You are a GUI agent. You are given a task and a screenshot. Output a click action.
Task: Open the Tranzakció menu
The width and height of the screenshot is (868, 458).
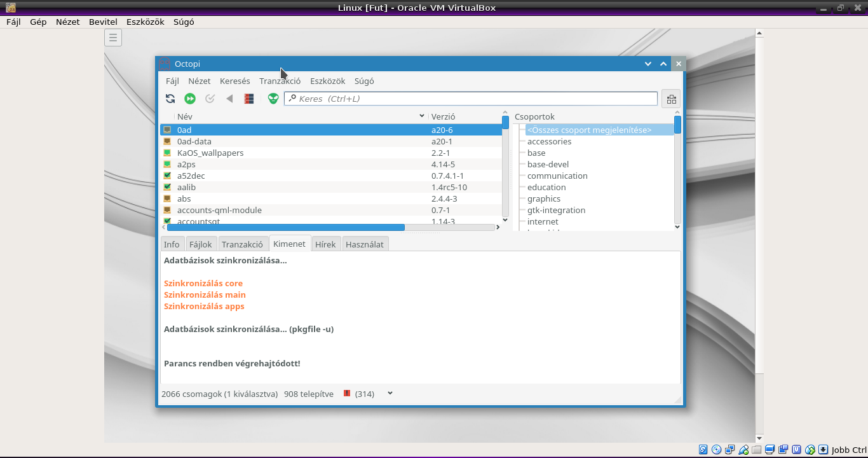coord(280,81)
